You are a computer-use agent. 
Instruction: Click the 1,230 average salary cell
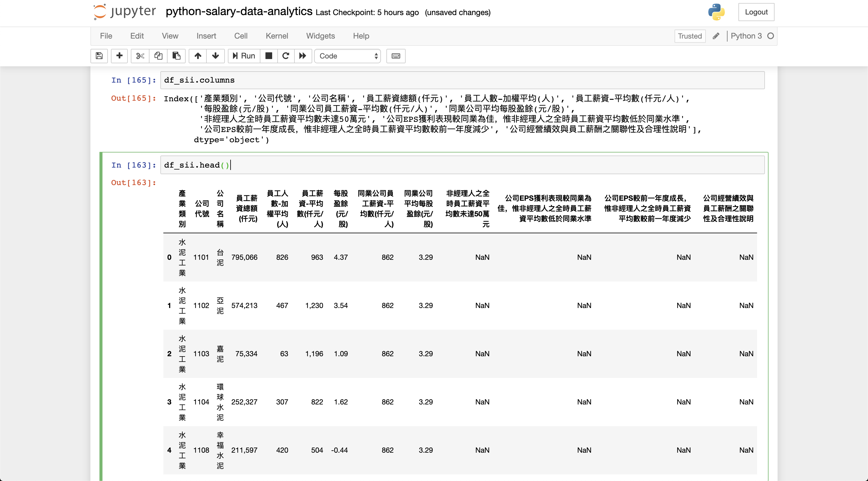pyautogui.click(x=314, y=306)
